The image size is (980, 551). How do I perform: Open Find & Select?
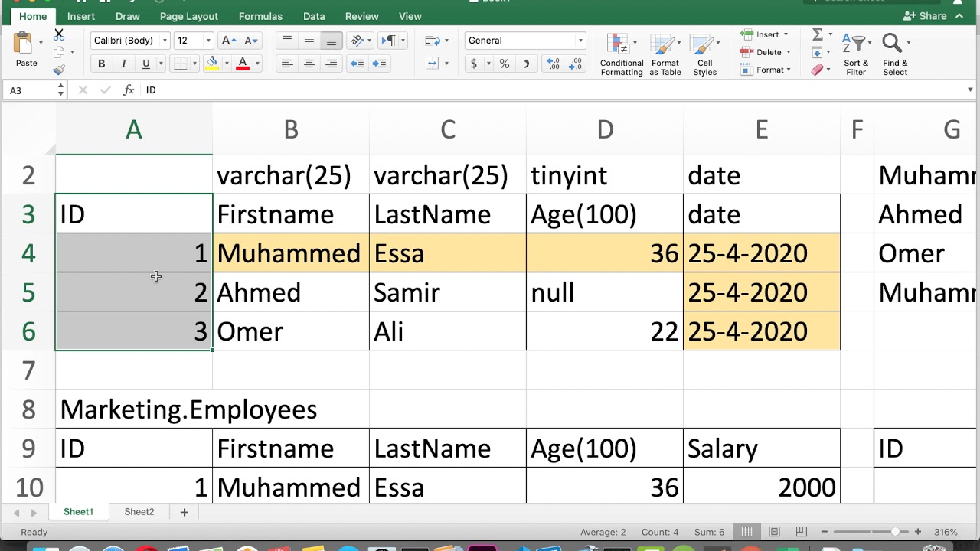point(894,55)
